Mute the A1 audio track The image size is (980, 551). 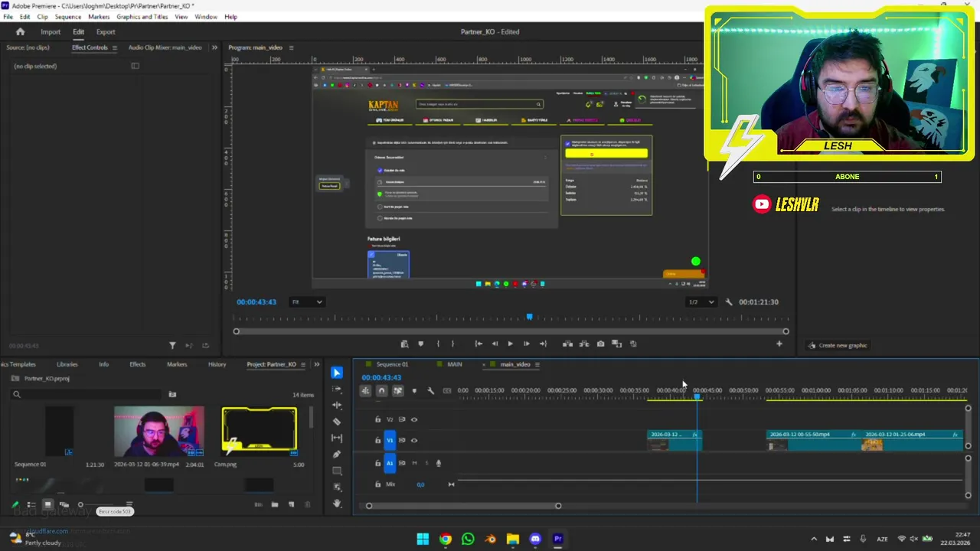[x=414, y=463]
